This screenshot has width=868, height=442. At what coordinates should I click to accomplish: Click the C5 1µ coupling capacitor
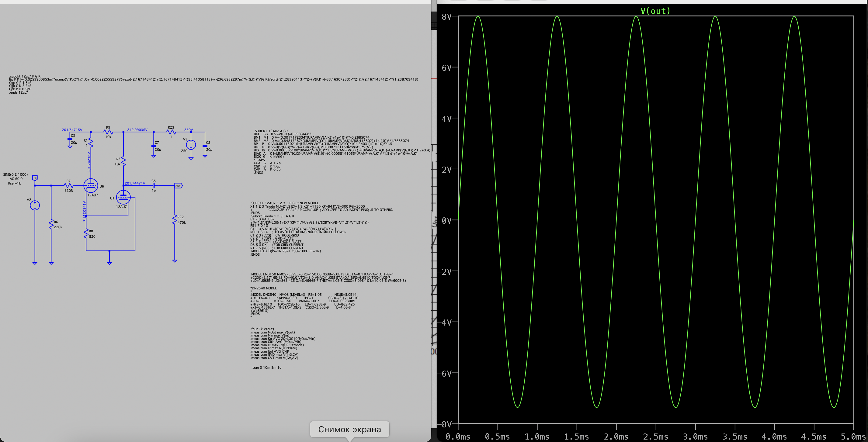pos(154,186)
